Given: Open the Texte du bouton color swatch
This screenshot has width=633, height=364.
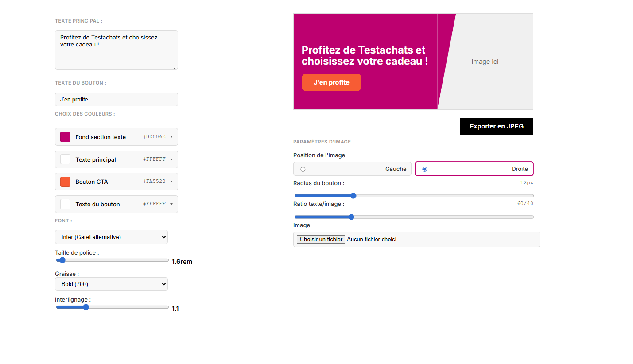Looking at the screenshot, I should [65, 204].
